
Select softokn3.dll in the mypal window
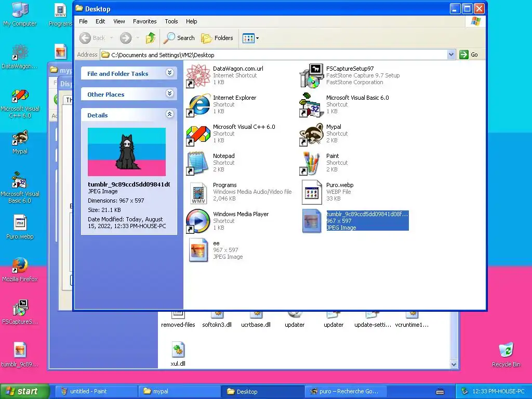click(x=217, y=321)
